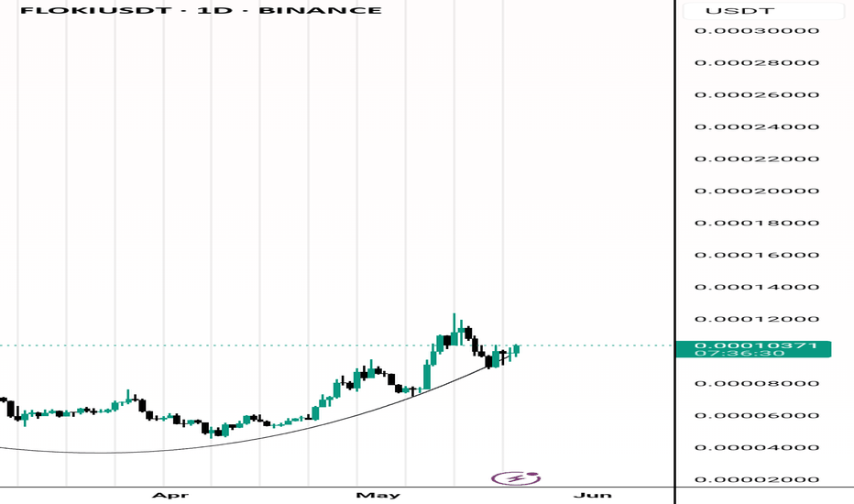Click the Jun label on time axis

coord(593,495)
